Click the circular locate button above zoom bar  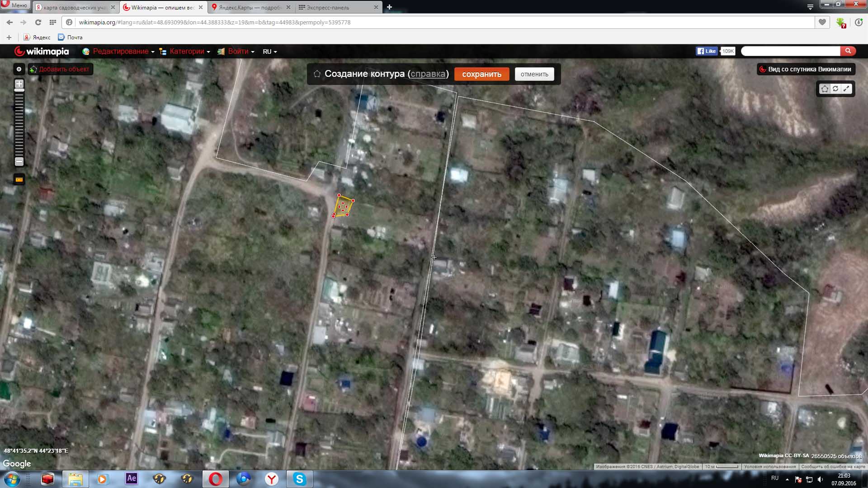tap(19, 69)
